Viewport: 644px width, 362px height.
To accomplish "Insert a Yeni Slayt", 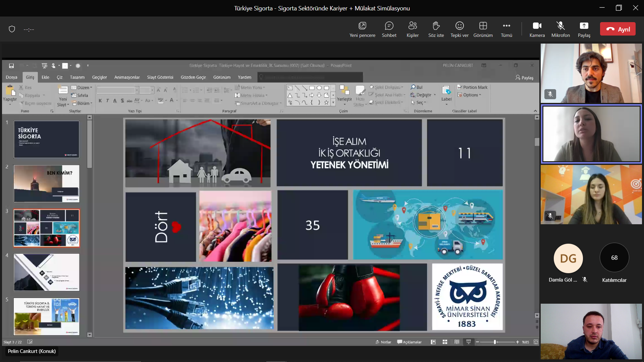I will (x=63, y=96).
